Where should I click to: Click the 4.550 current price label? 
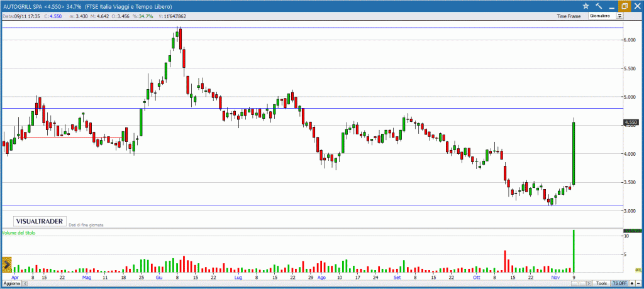(x=630, y=123)
